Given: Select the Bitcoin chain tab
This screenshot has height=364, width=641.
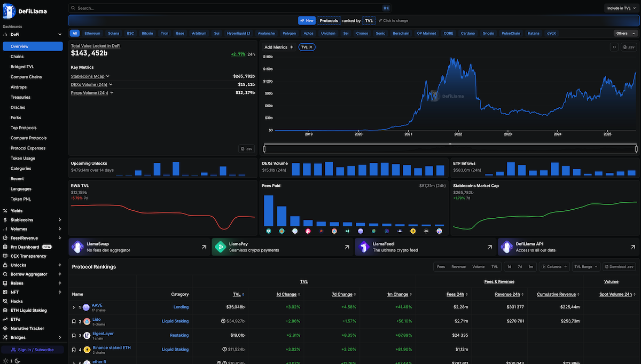Looking at the screenshot, I should point(147,33).
